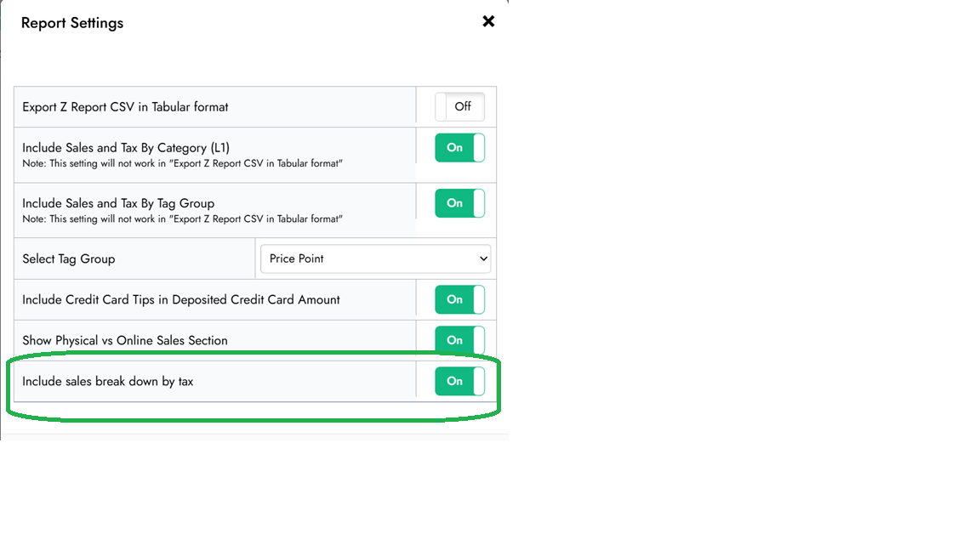Screen dimensions: 980x551
Task: Click the Sales and Tax By Tag Group label
Action: coord(118,203)
